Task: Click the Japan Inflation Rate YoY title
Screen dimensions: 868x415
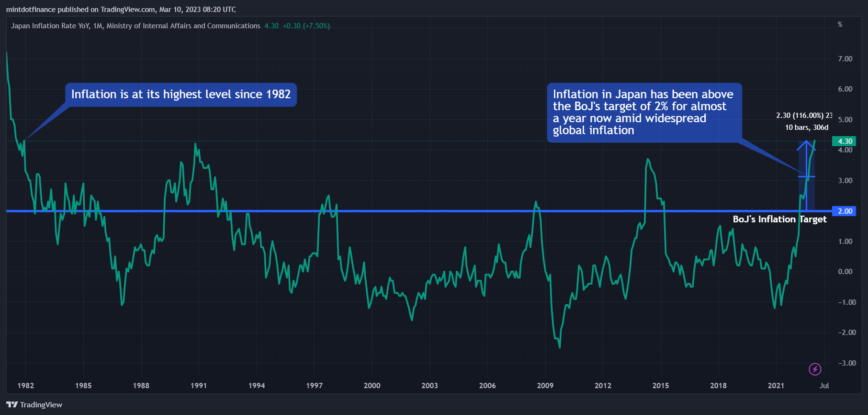Action: pos(135,26)
